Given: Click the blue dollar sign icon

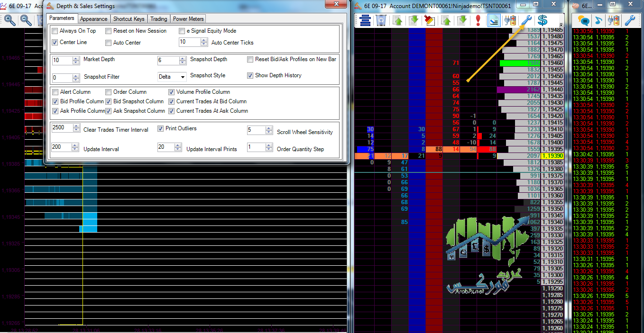Looking at the screenshot, I should (x=543, y=20).
